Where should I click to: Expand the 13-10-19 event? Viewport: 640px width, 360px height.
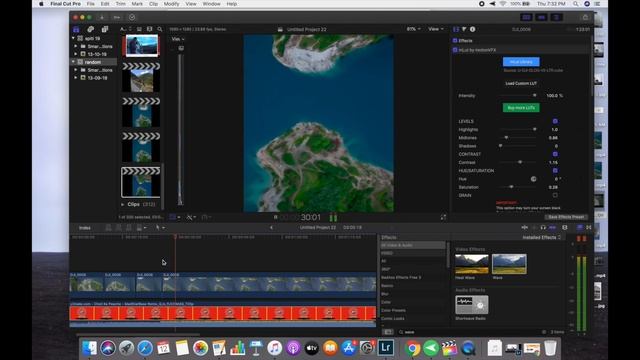pos(76,54)
